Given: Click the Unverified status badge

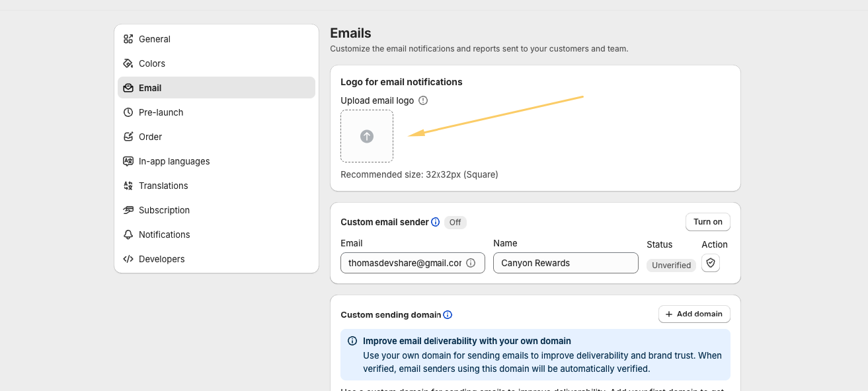Looking at the screenshot, I should coord(671,266).
